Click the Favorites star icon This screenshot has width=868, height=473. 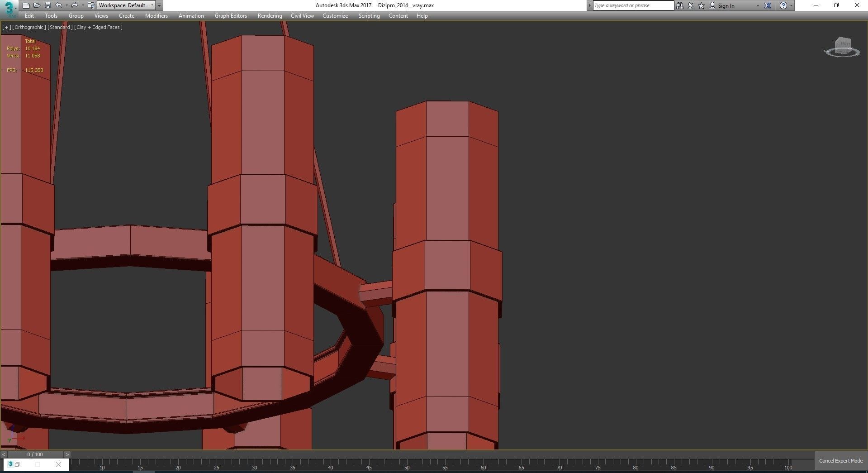(x=702, y=5)
